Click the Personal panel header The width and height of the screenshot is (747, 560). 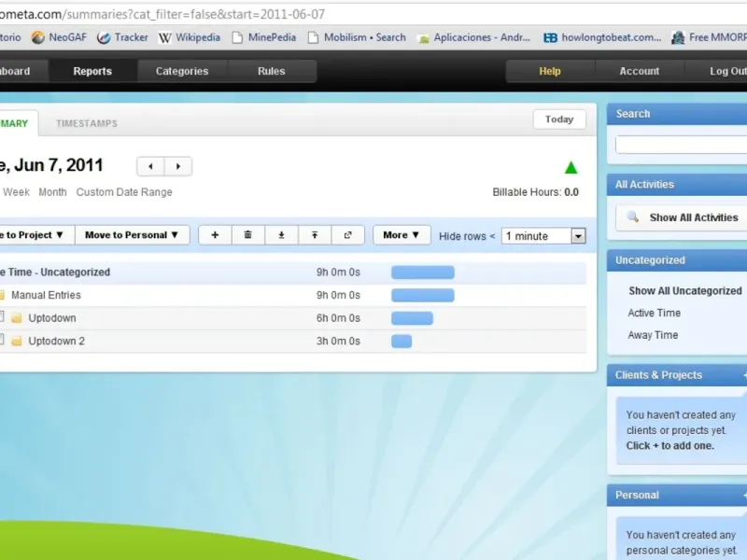677,496
